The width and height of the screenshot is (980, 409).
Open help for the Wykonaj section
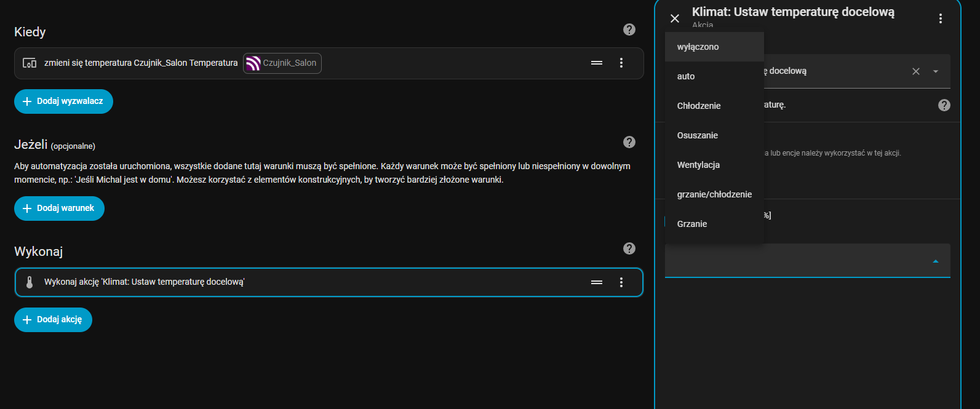pos(629,248)
